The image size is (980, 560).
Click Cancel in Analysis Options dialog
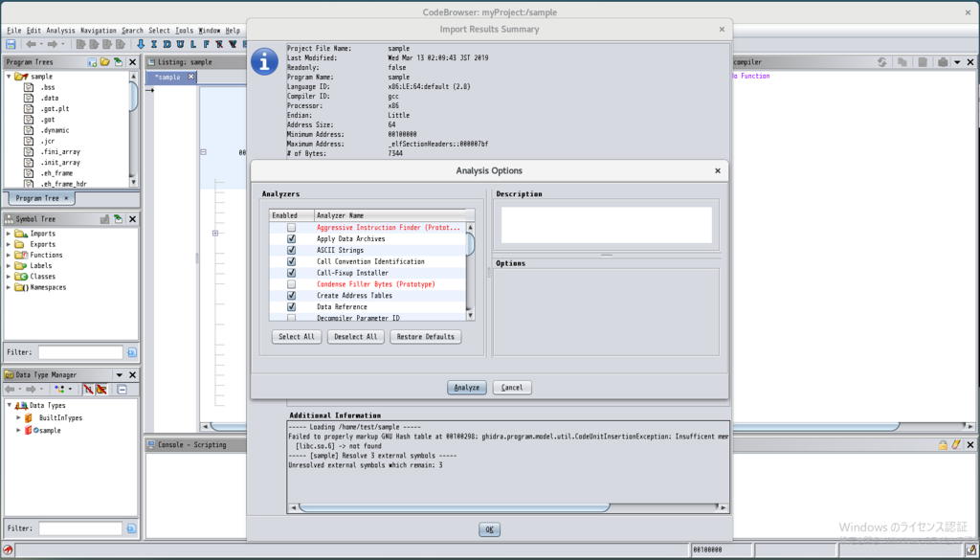512,388
